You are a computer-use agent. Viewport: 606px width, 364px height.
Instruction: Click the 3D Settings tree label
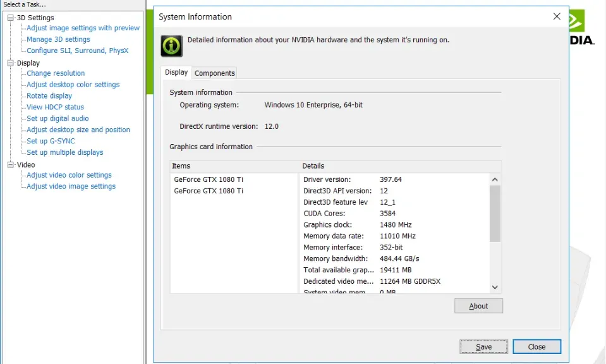[x=35, y=18]
